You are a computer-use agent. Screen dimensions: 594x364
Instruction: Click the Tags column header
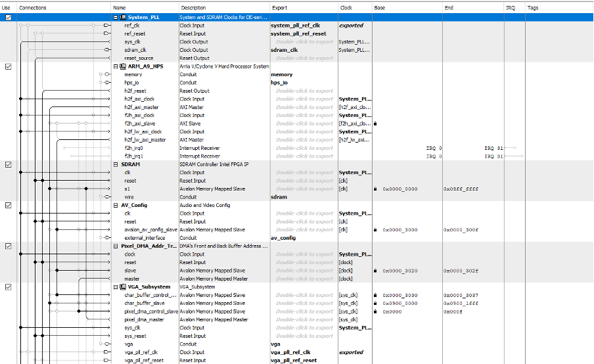pyautogui.click(x=559, y=8)
